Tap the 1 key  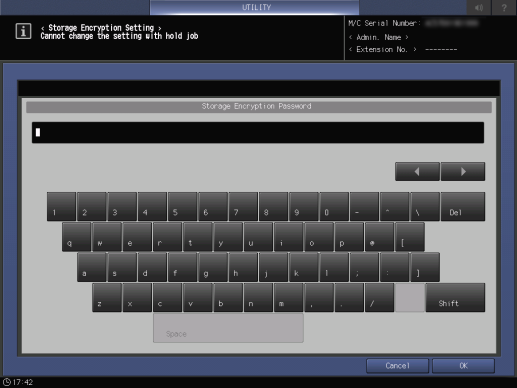click(x=61, y=206)
